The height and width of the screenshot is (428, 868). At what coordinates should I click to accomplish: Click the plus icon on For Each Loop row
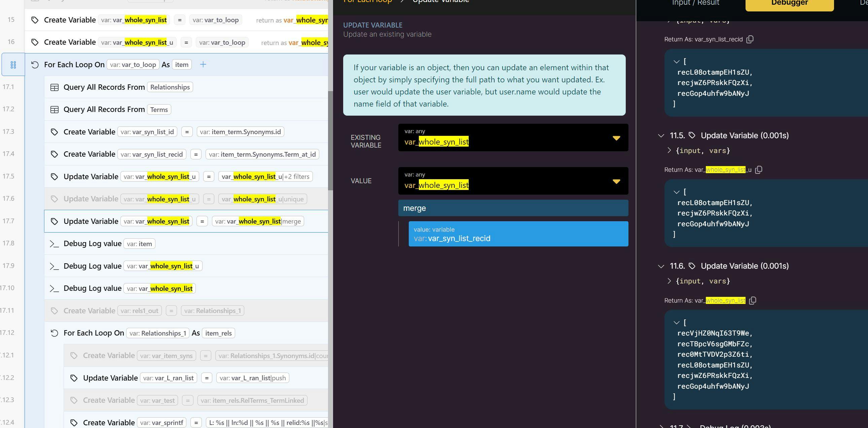tap(203, 65)
